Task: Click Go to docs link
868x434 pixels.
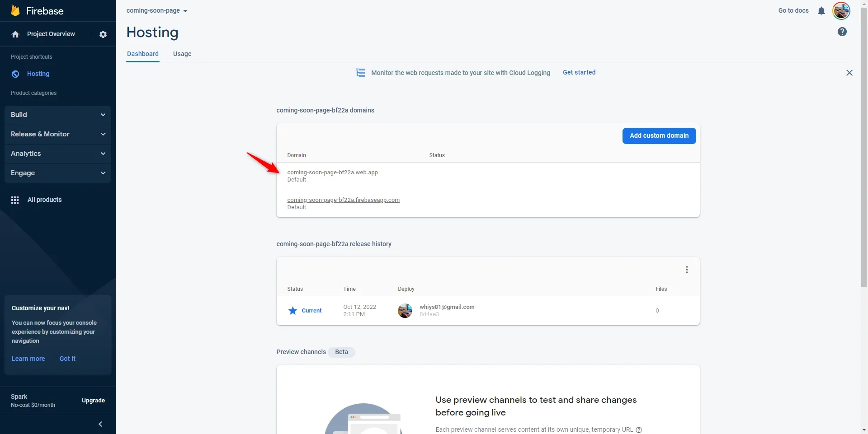Action: pos(793,10)
